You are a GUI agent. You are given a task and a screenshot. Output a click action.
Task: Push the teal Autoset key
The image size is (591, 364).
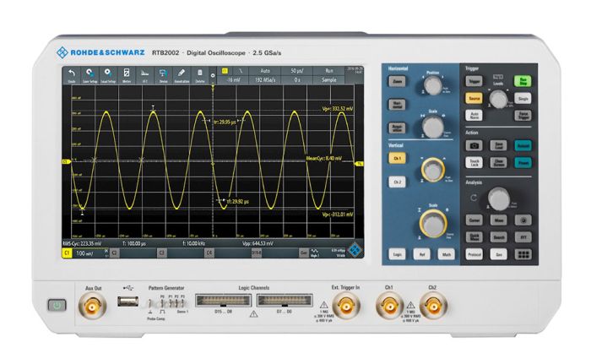523,145
